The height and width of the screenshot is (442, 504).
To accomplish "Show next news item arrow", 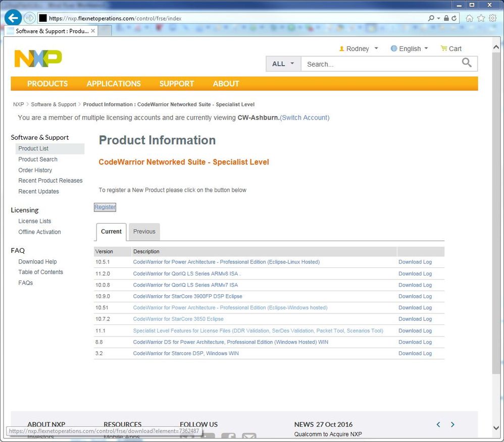I will tap(452, 425).
